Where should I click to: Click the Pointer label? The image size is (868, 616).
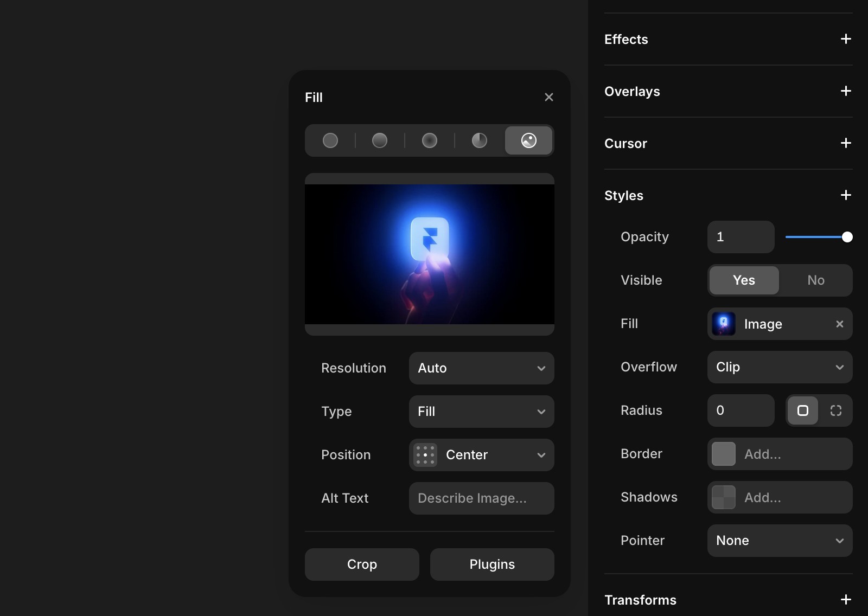pos(642,541)
